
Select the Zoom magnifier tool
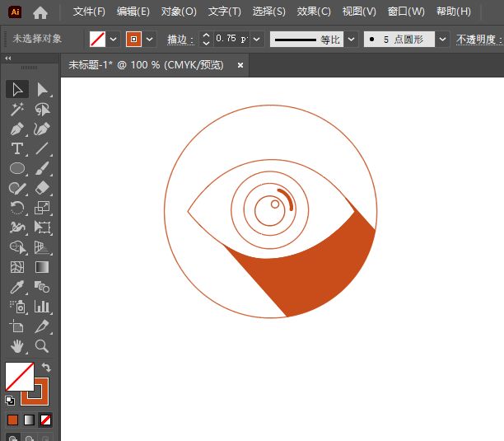click(43, 346)
